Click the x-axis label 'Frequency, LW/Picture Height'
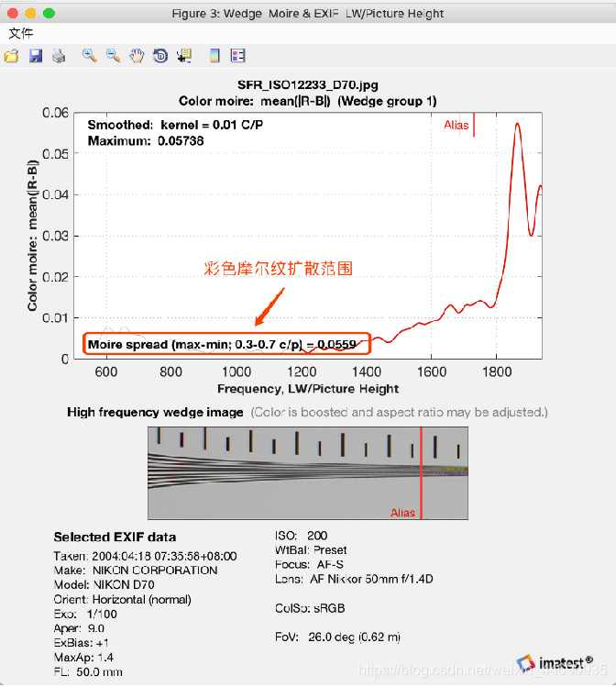 tap(308, 389)
